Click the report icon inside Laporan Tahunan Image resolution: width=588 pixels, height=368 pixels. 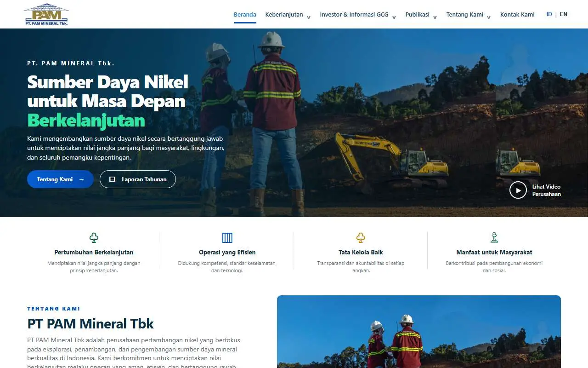(112, 179)
